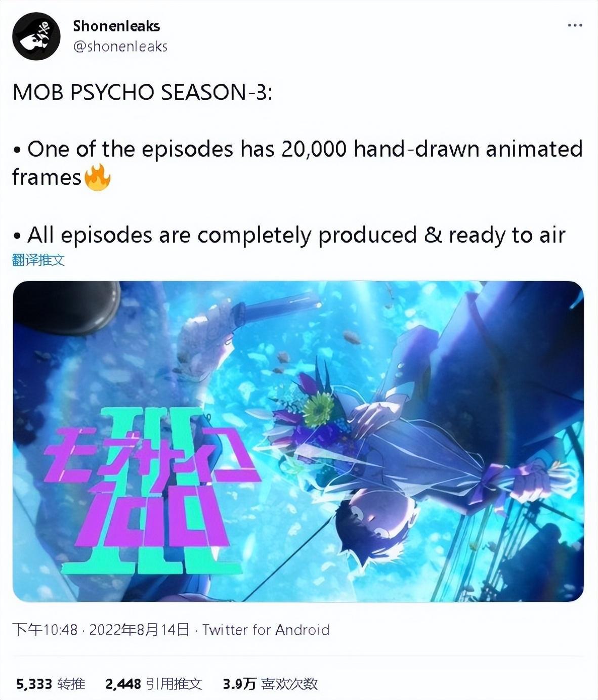Click the dark round object in image corner
Image resolution: width=598 pixels, height=700 pixels.
click(x=66, y=306)
